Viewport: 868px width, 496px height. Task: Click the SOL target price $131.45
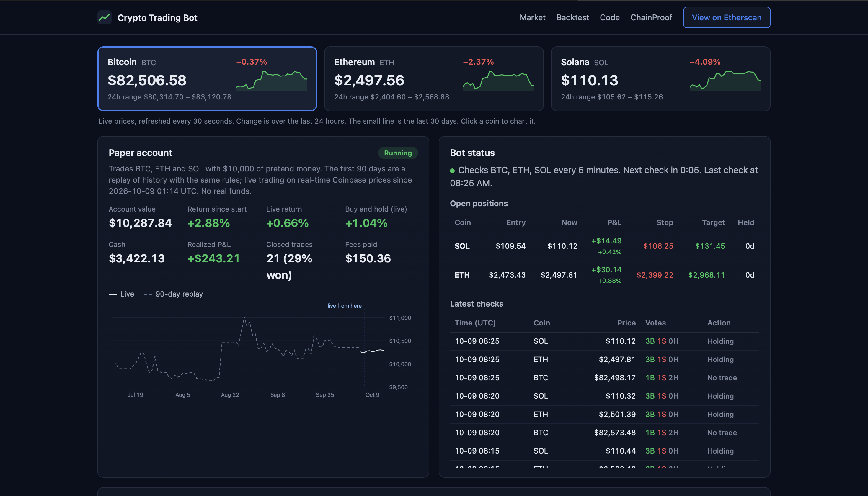[710, 246]
